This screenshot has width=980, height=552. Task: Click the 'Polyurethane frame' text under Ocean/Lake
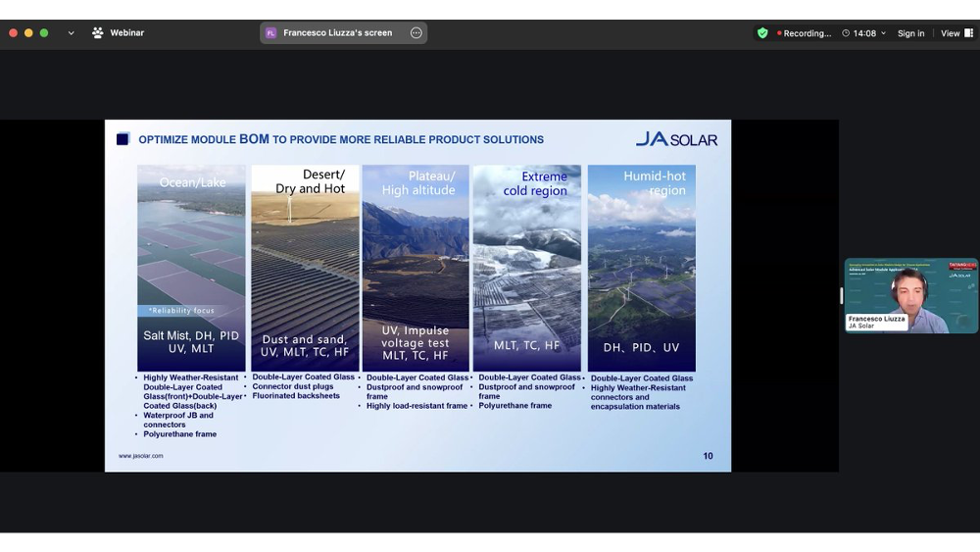pos(180,433)
